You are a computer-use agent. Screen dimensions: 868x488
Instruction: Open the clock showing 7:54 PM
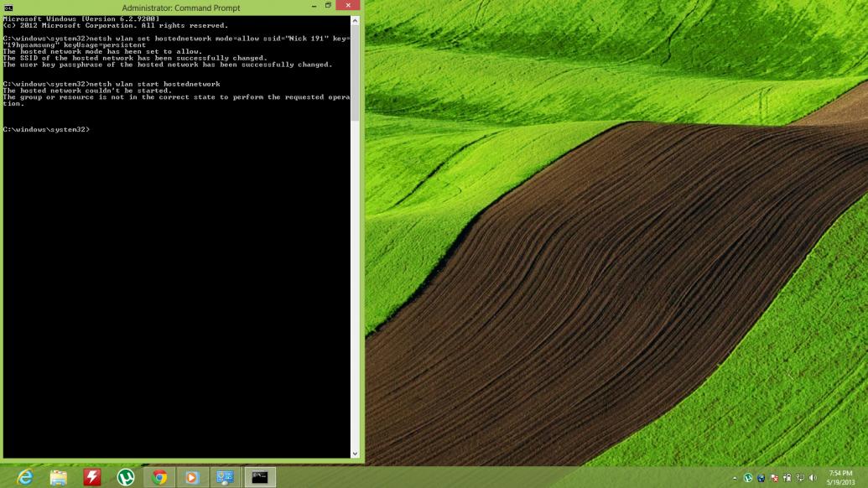click(x=839, y=478)
